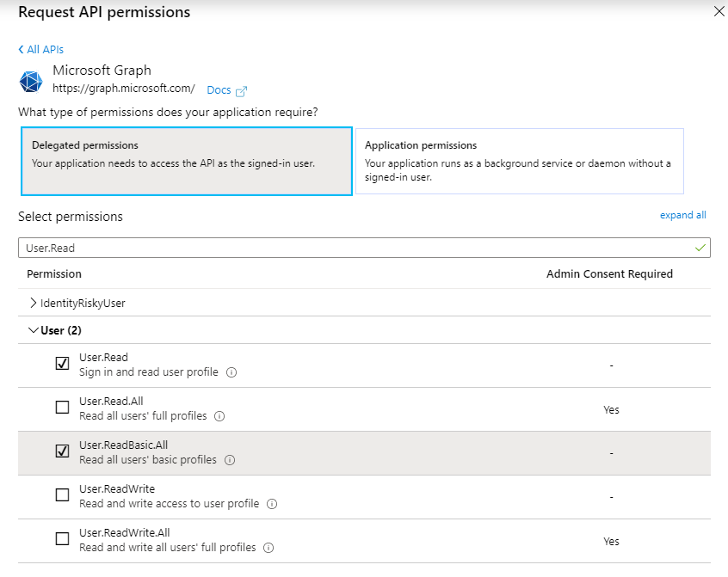Show info for Read all users' basic profiles

[x=230, y=460]
